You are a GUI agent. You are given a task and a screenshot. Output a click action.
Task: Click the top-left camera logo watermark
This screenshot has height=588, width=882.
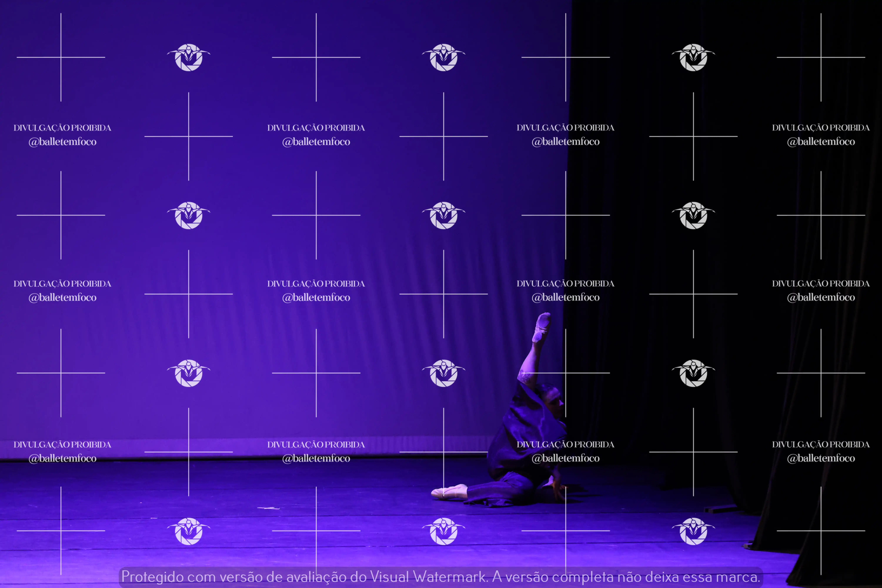[x=189, y=57]
